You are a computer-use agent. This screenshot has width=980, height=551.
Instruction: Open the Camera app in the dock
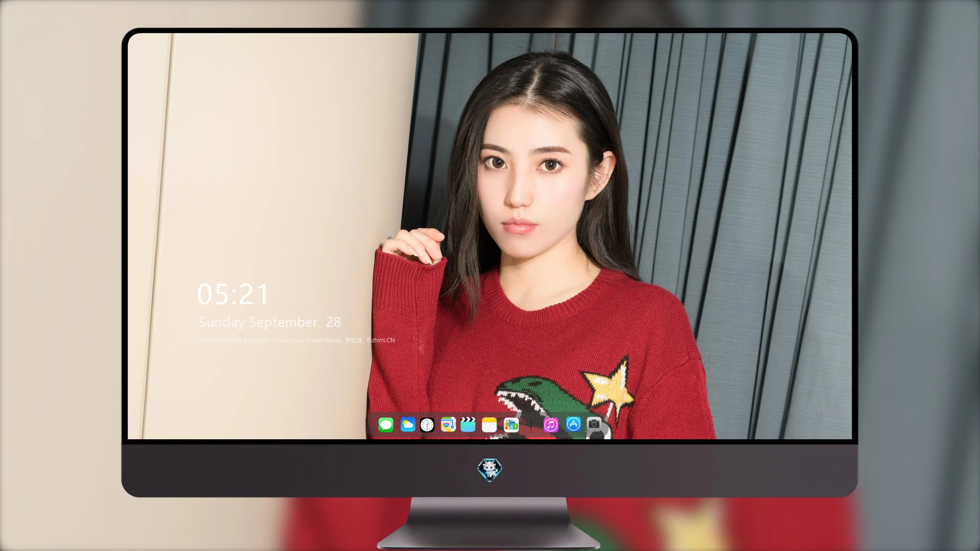coord(594,424)
